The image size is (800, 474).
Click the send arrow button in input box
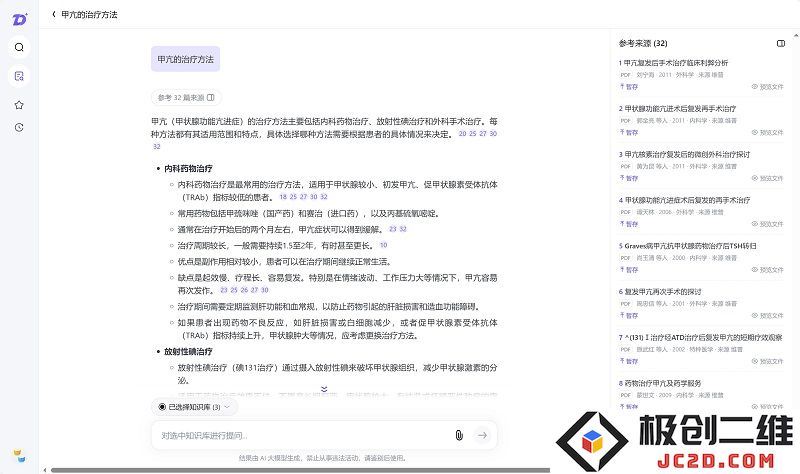pyautogui.click(x=482, y=435)
